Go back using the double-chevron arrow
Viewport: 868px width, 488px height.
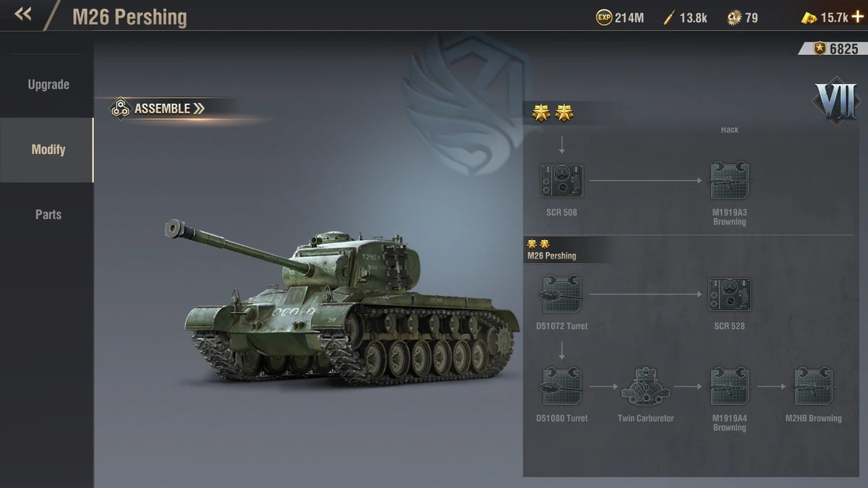pyautogui.click(x=23, y=14)
